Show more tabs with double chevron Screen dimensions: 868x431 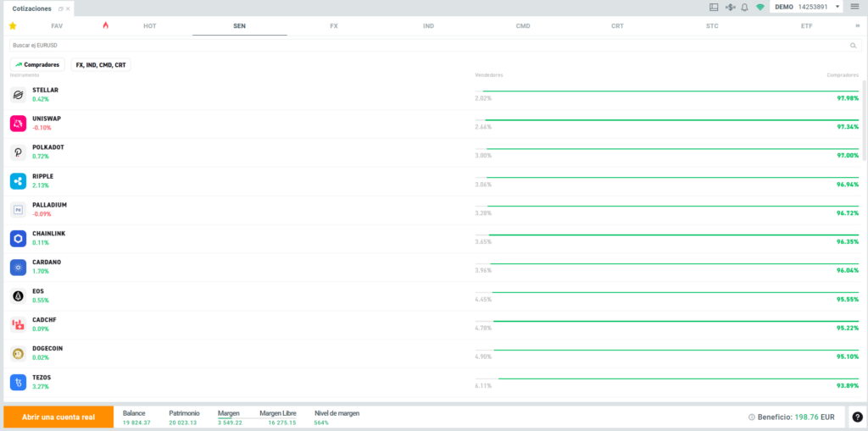pos(858,26)
